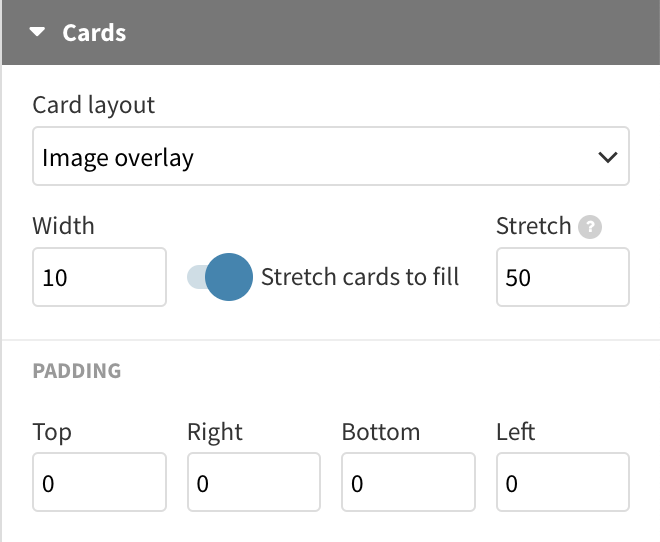Disable the Stretch cards to fill switch
The image size is (660, 542).
point(220,277)
